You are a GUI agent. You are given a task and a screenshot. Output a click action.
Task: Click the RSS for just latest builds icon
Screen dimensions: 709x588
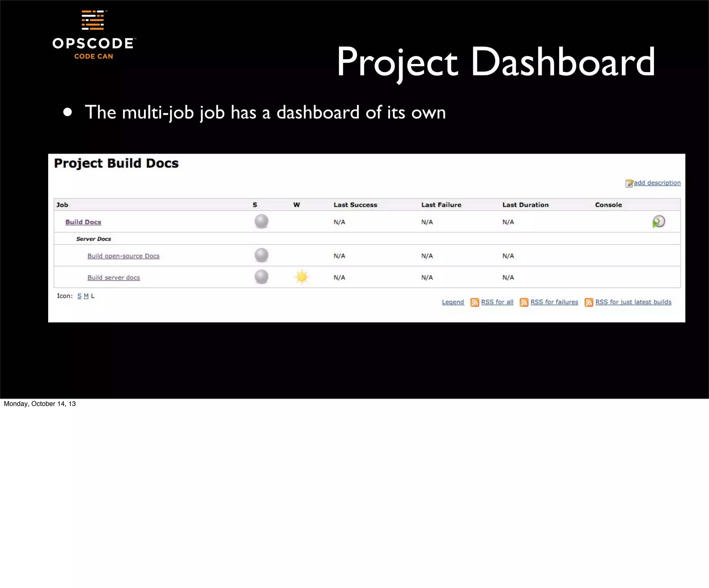click(589, 302)
